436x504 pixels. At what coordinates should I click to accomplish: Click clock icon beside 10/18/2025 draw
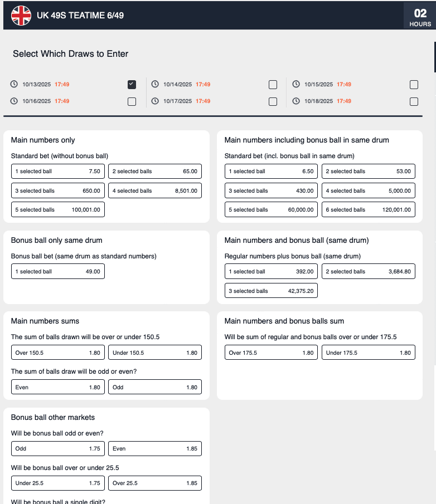tap(297, 101)
